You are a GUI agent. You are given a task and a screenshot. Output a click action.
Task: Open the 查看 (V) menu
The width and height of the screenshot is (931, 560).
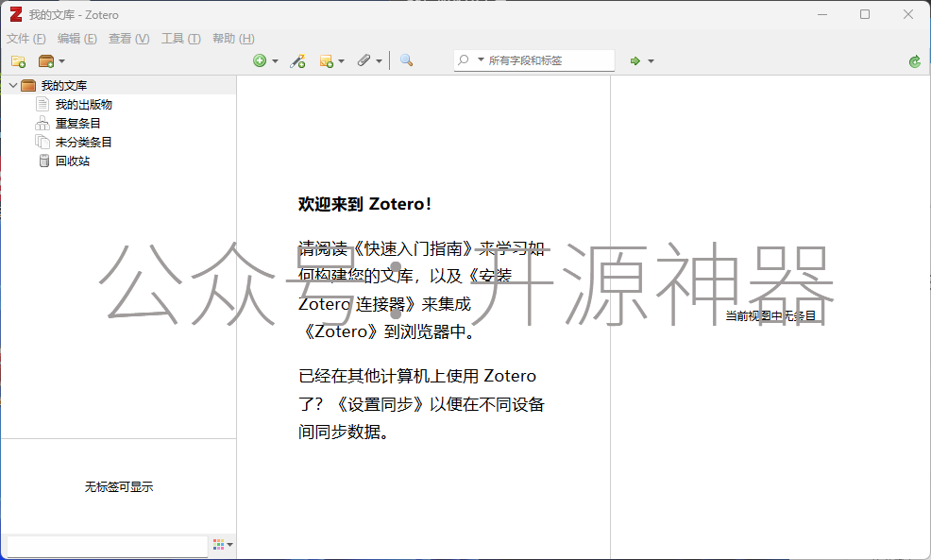128,39
